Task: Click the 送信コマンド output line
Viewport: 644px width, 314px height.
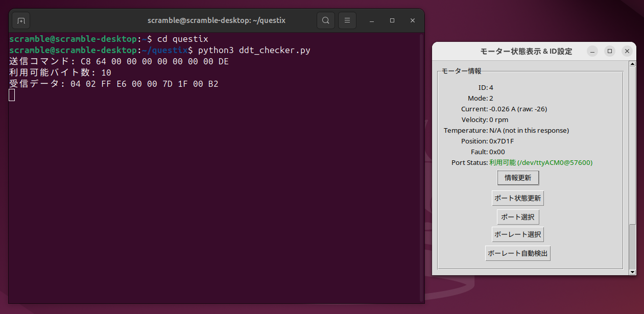Action: tap(119, 61)
